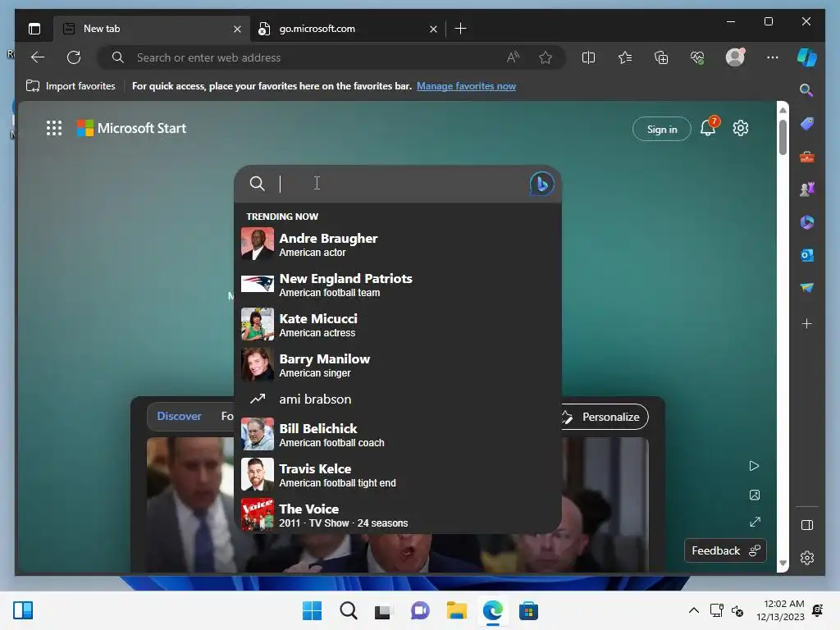Screen dimensions: 840x630
Task: Open Settings and more ellipsis menu
Action: pyautogui.click(x=772, y=57)
